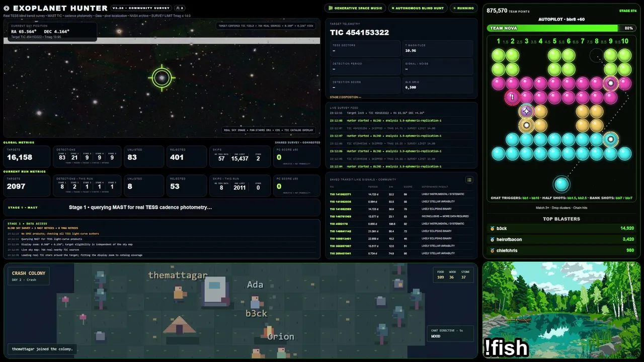Click the gold medal icon beside b3ck
The image size is (644, 362).
(493, 228)
